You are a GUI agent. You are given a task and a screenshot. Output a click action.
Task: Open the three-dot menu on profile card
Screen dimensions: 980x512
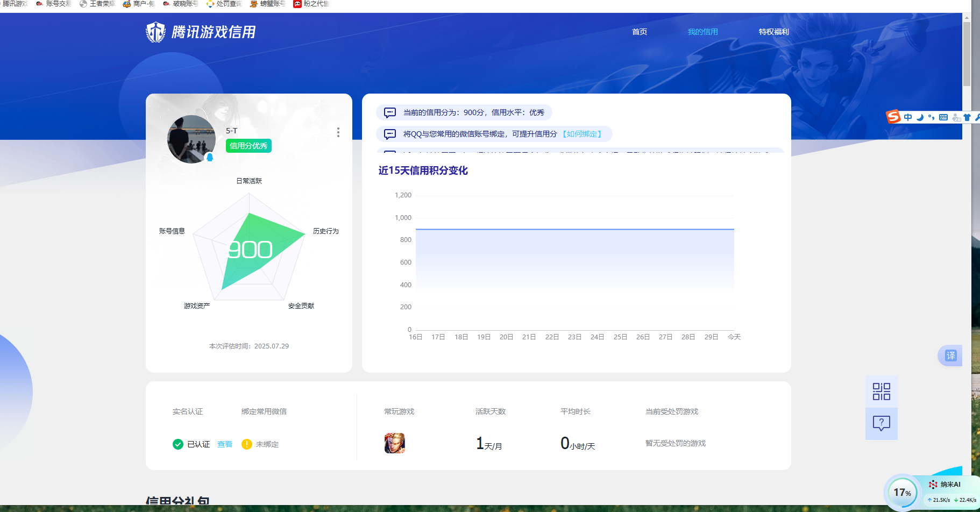(x=338, y=132)
